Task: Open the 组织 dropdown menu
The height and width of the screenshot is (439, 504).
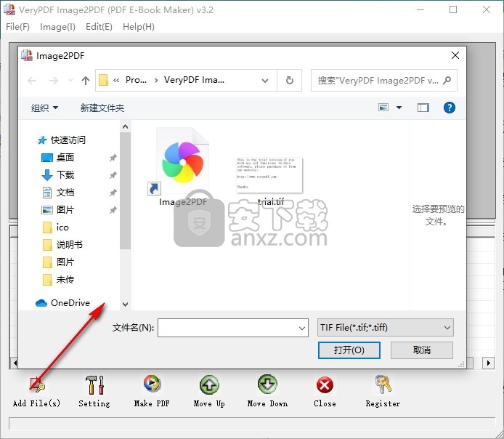Action: 44,108
